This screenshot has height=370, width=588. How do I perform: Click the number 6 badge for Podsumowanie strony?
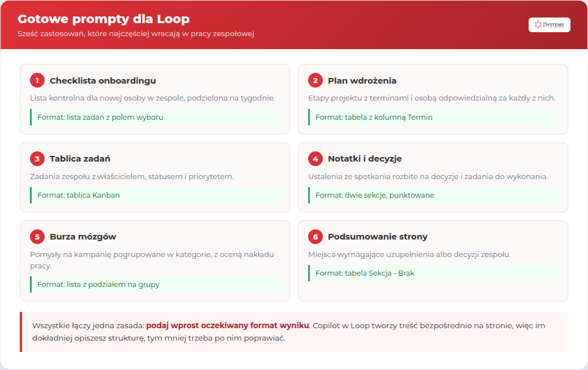tap(315, 237)
